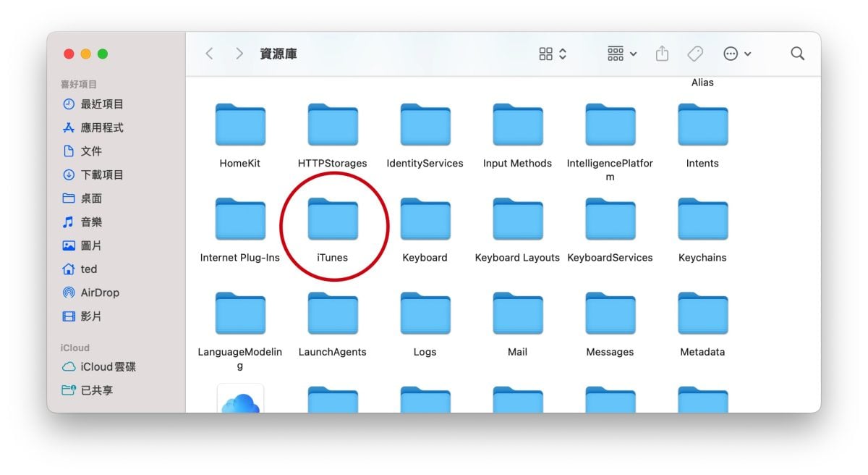Image resolution: width=868 pixels, height=475 pixels.
Task: Open the Share icon in the toolbar
Action: pyautogui.click(x=662, y=53)
